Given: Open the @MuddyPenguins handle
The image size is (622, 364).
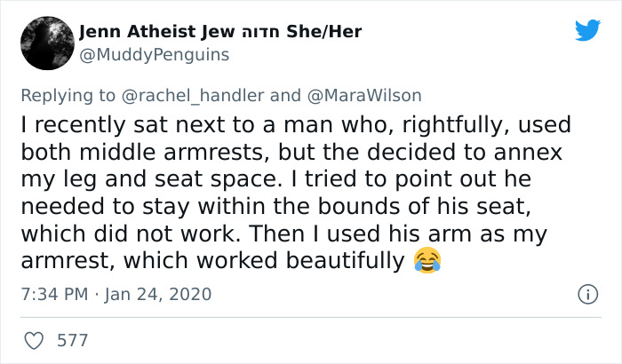Looking at the screenshot, I should pyautogui.click(x=154, y=54).
